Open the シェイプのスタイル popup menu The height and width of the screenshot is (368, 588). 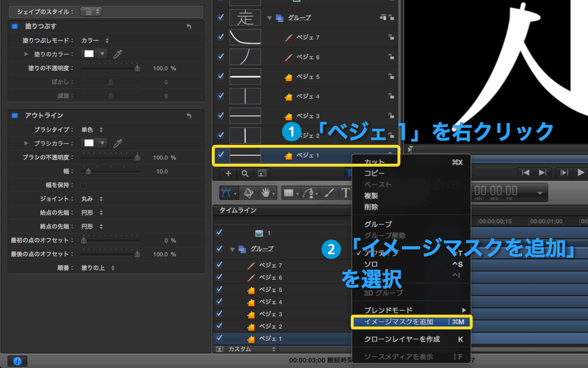tap(91, 11)
